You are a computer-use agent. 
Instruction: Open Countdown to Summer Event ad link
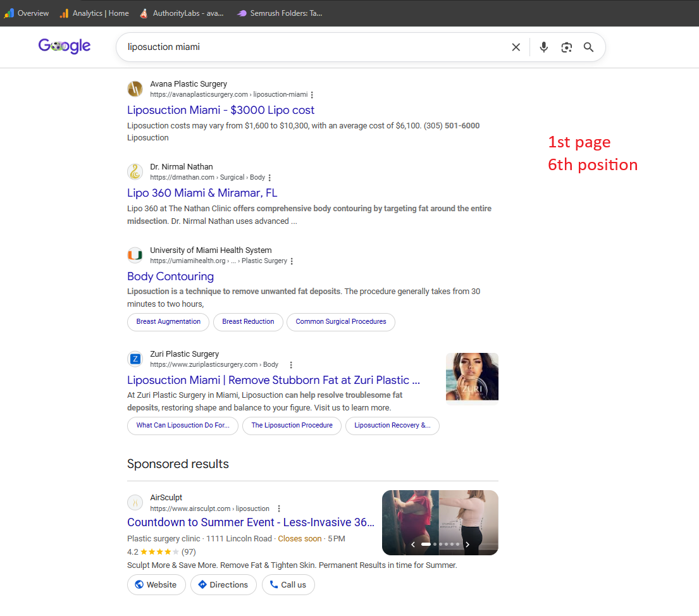[x=251, y=522]
